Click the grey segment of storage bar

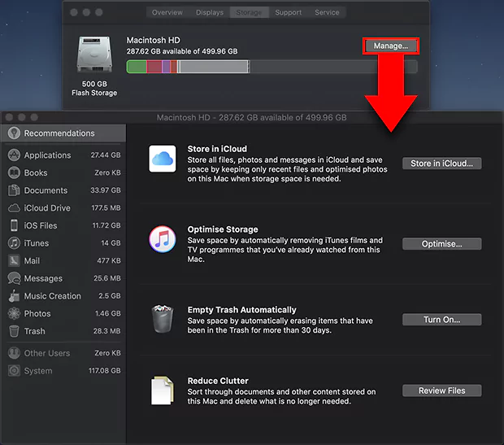pos(214,67)
